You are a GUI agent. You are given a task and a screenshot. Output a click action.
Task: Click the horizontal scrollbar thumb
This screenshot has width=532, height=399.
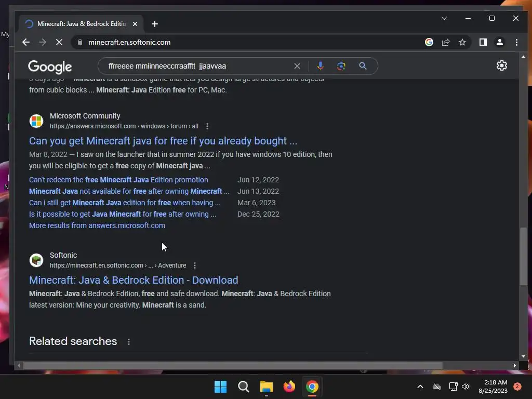(233, 365)
